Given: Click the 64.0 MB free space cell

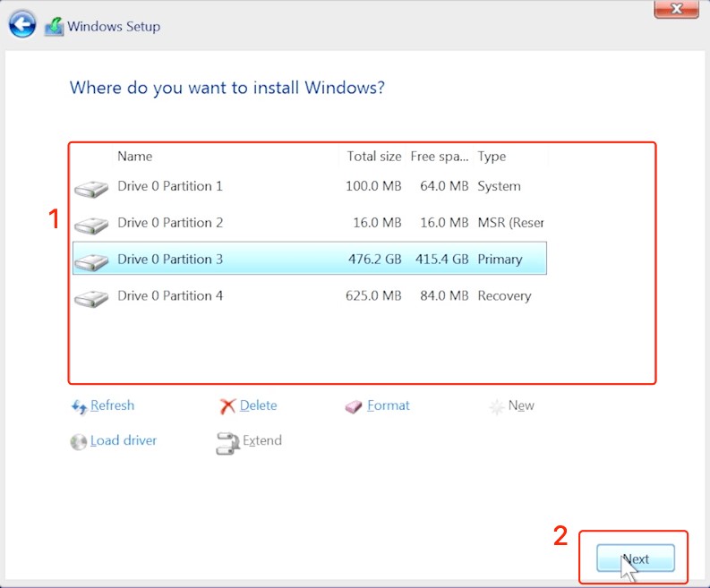Looking at the screenshot, I should [x=444, y=186].
